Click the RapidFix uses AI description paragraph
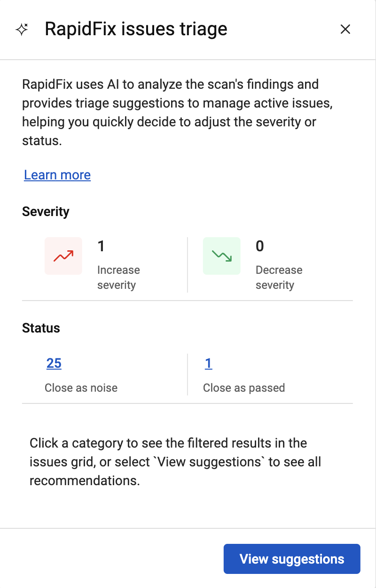 point(178,113)
